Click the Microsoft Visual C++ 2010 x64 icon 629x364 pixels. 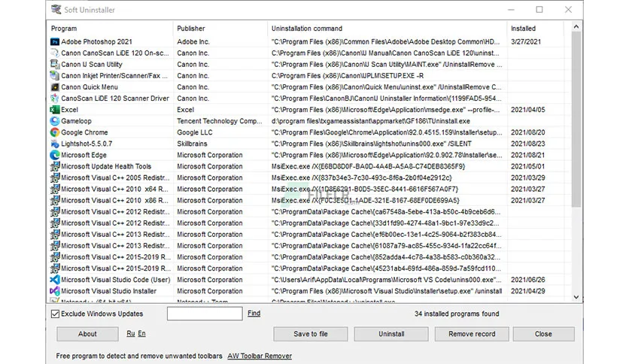[55, 189]
